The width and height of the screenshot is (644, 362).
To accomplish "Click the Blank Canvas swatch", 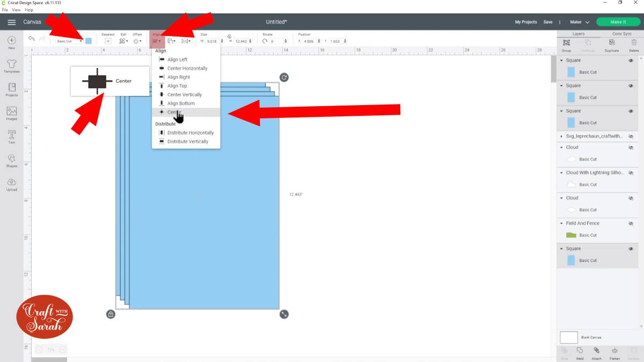I will pos(569,337).
